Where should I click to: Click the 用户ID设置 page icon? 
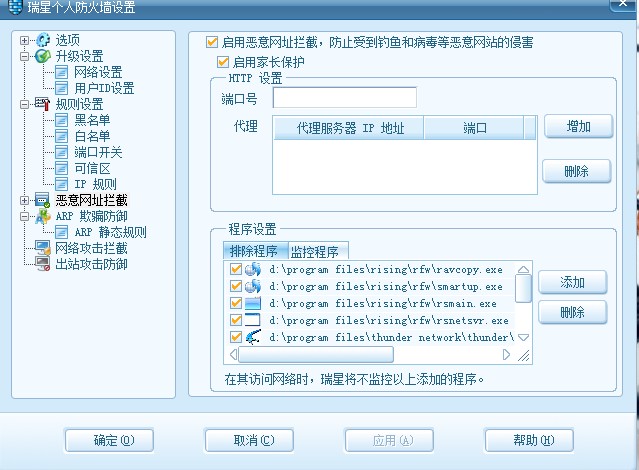pos(61,88)
